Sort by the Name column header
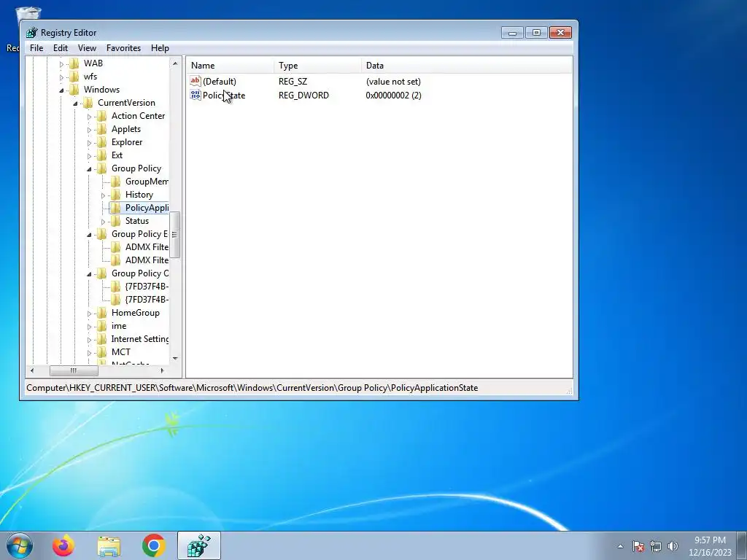The image size is (747, 560). pyautogui.click(x=230, y=65)
